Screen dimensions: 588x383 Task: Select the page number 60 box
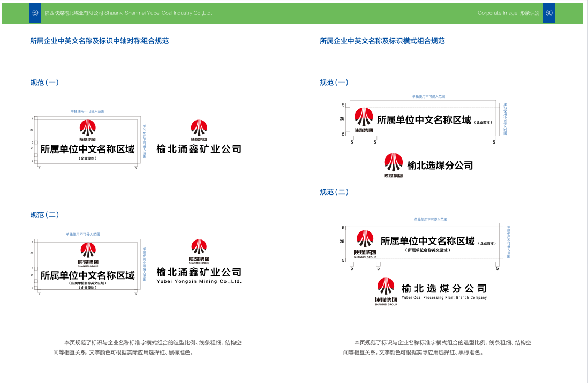(x=549, y=13)
